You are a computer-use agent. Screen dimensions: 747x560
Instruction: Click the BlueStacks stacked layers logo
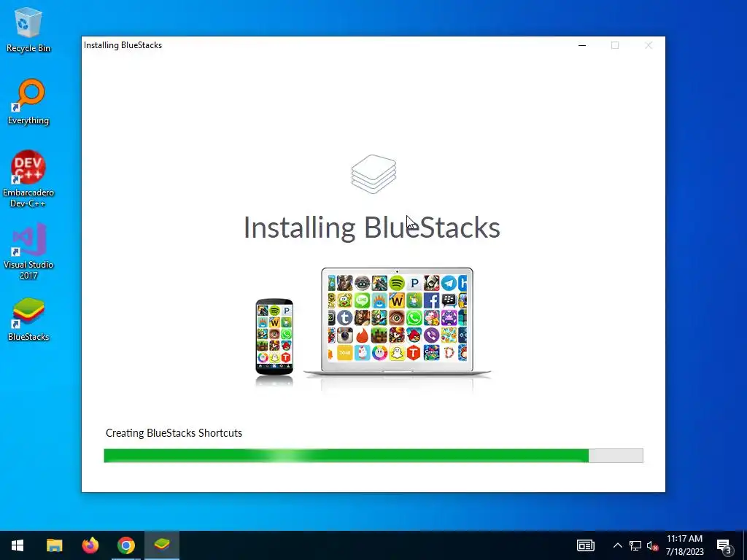(x=374, y=174)
